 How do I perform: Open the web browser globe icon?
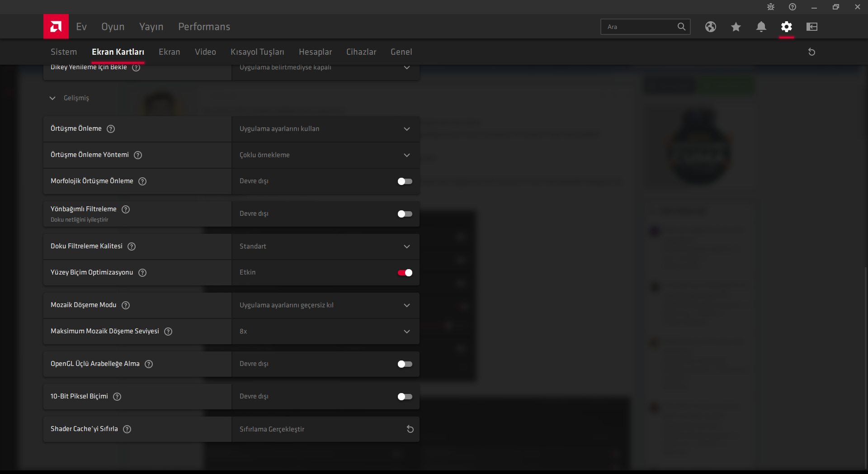click(711, 27)
